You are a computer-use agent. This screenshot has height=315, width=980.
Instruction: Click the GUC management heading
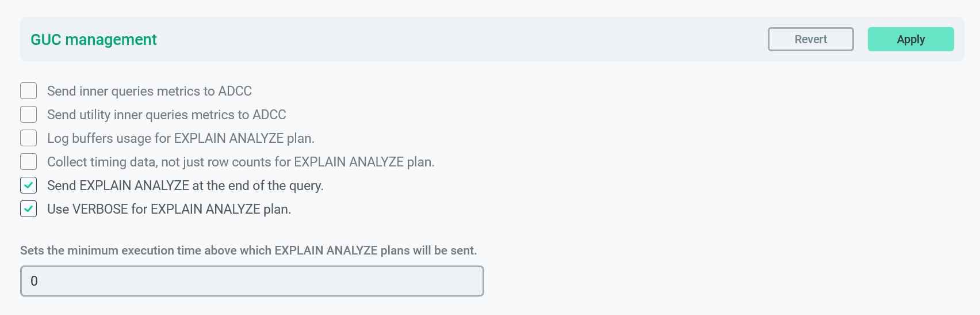click(94, 40)
